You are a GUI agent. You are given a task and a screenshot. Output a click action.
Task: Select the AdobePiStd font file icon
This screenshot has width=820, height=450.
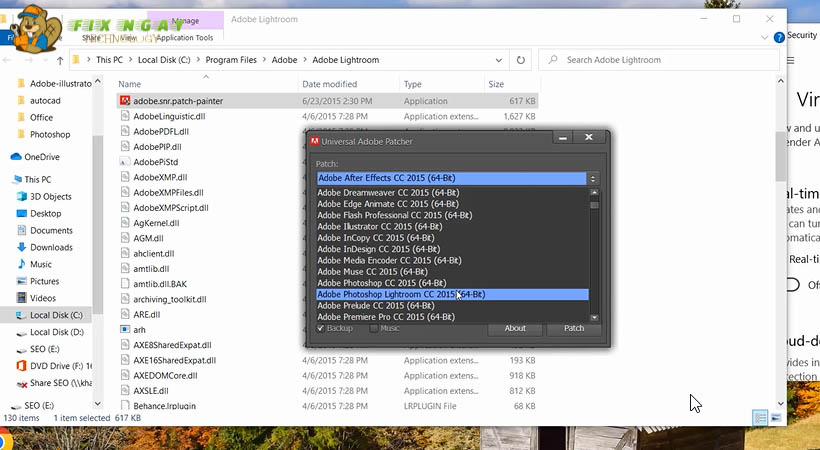(125, 162)
